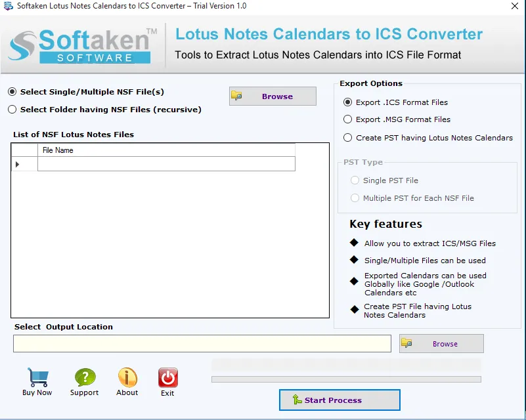Image resolution: width=526 pixels, height=420 pixels.
Task: Click the output location text field
Action: pos(202,344)
